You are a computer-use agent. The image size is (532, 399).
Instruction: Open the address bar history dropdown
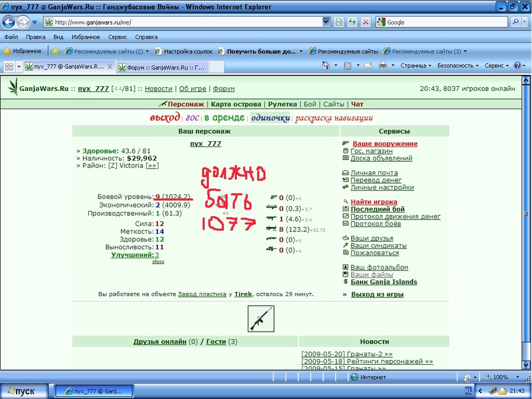[x=326, y=22]
